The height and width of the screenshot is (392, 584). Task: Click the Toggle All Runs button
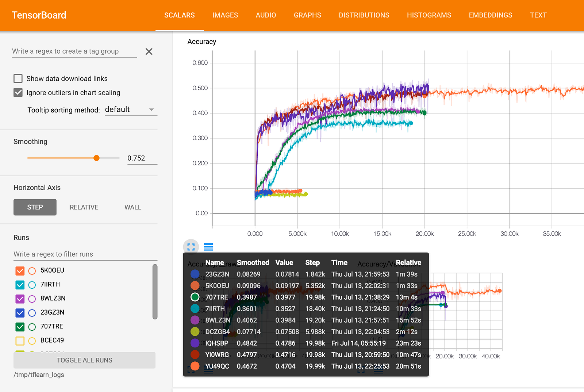pos(84,360)
